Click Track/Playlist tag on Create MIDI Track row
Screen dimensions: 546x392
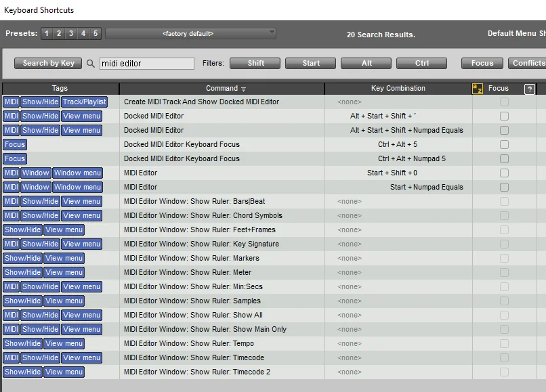(x=84, y=102)
